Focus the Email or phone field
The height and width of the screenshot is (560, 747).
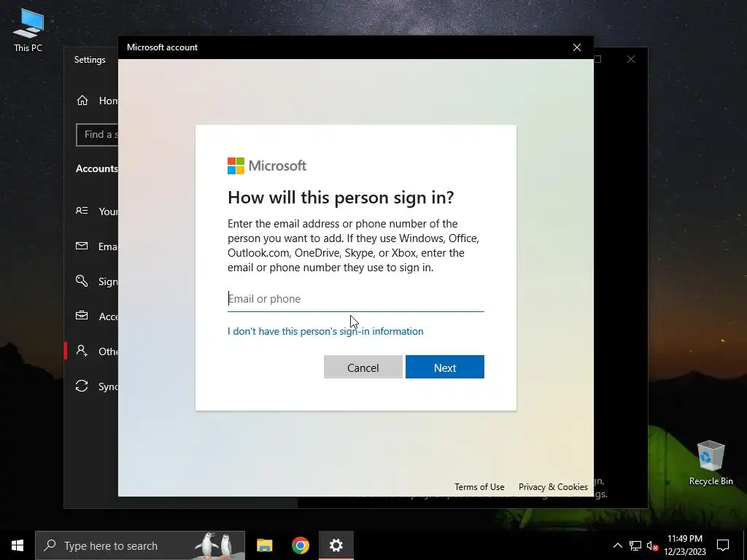[356, 299]
